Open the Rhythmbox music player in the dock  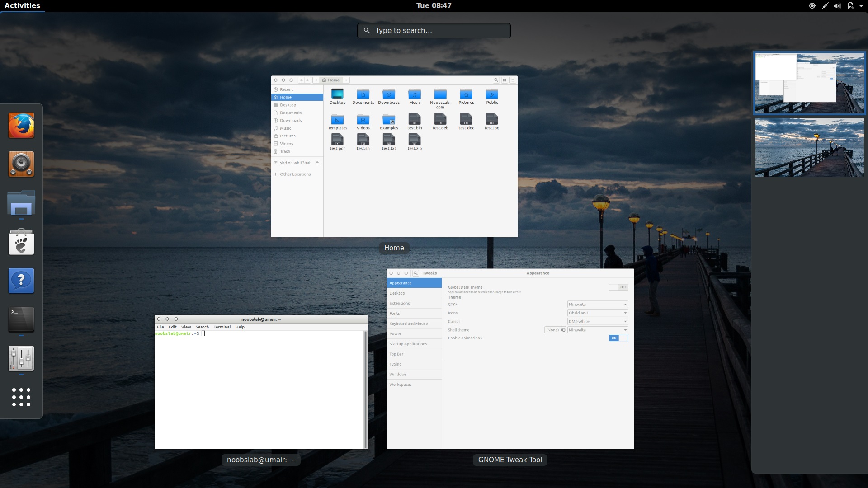[x=21, y=164]
